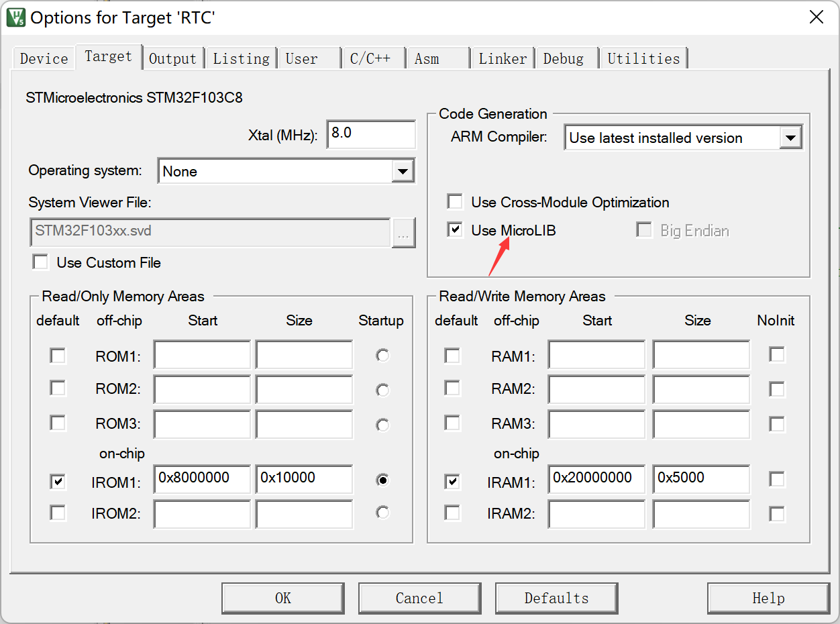Click the ROM1 Size field
Screen dimensions: 840x624
point(304,355)
